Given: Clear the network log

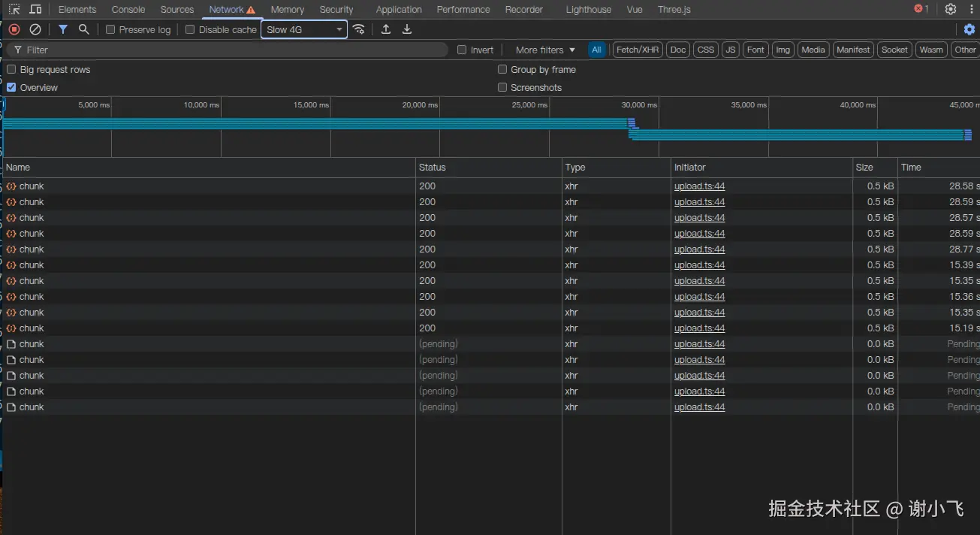Looking at the screenshot, I should pos(35,29).
